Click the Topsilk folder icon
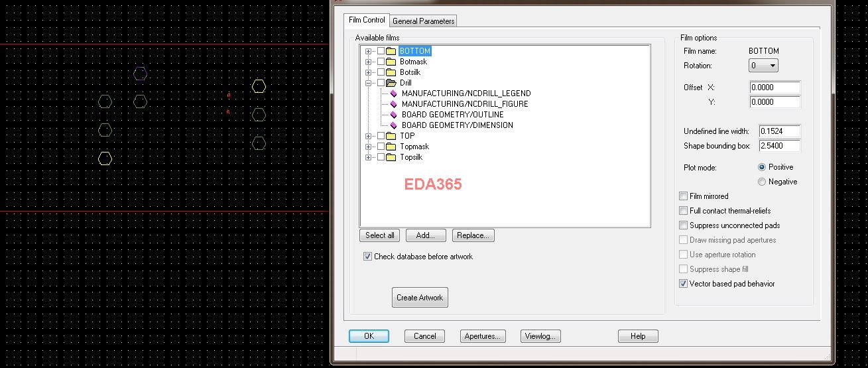 click(x=391, y=157)
